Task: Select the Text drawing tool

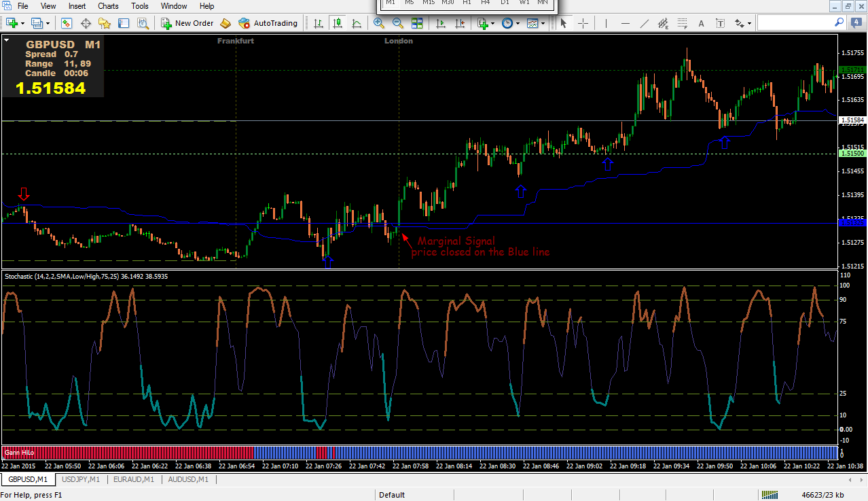Action: tap(702, 23)
